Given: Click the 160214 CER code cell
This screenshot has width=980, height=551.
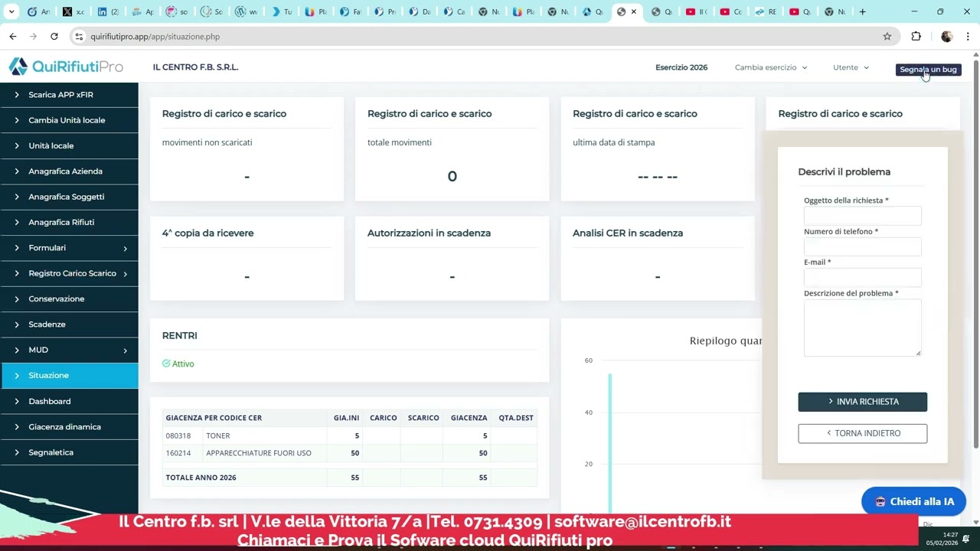Looking at the screenshot, I should 178,453.
